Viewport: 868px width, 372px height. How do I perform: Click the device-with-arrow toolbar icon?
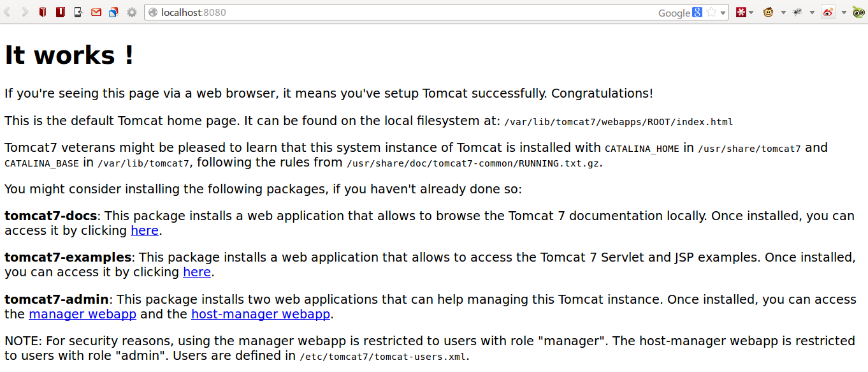(x=78, y=12)
